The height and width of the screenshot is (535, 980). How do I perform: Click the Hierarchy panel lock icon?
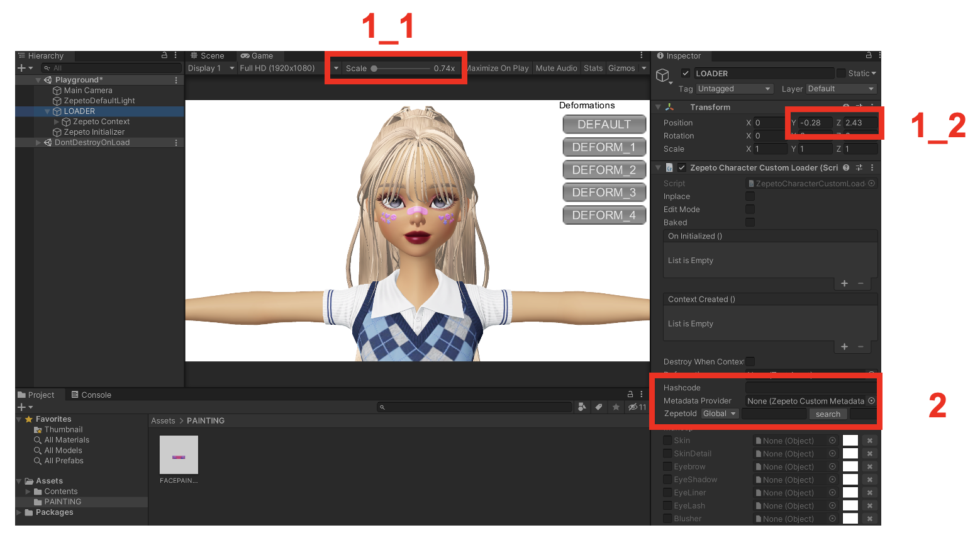pyautogui.click(x=164, y=55)
